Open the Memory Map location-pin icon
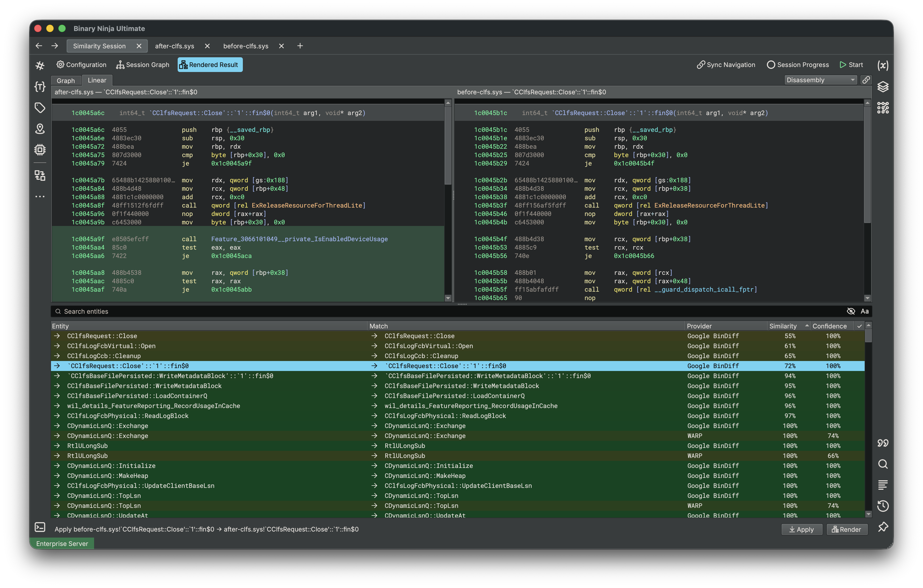923x588 pixels. [x=40, y=129]
